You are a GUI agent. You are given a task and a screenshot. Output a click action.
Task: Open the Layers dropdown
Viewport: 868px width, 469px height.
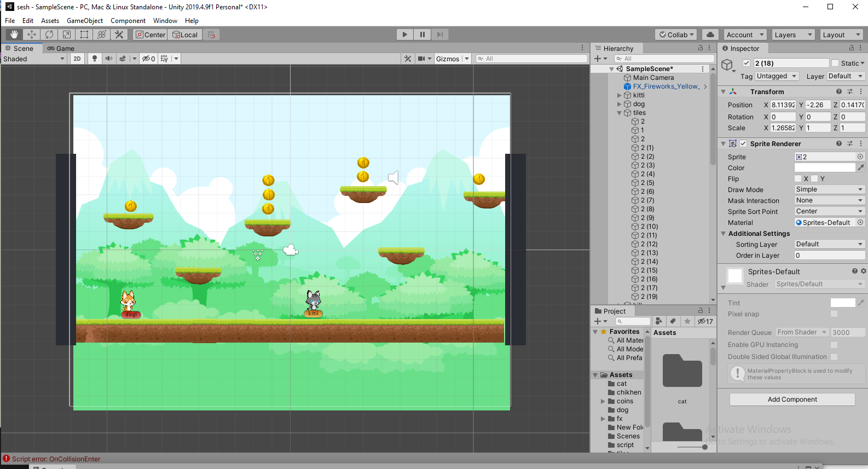(793, 34)
